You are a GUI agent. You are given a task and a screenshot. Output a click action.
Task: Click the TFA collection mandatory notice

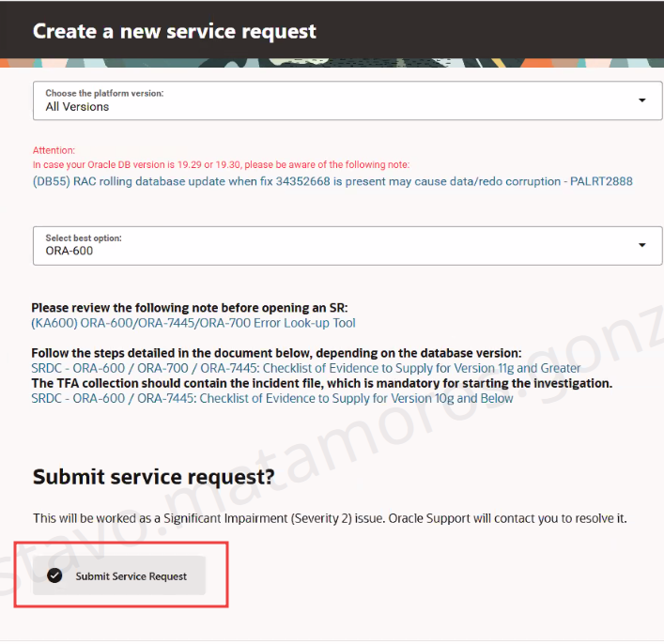pos(321,383)
